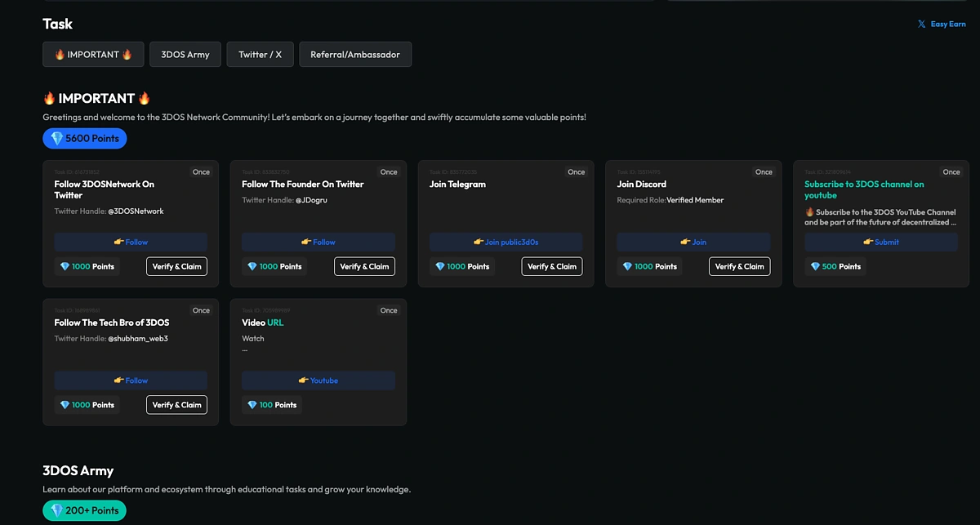Click the Join public3d0s button
The height and width of the screenshot is (525, 980).
[506, 242]
